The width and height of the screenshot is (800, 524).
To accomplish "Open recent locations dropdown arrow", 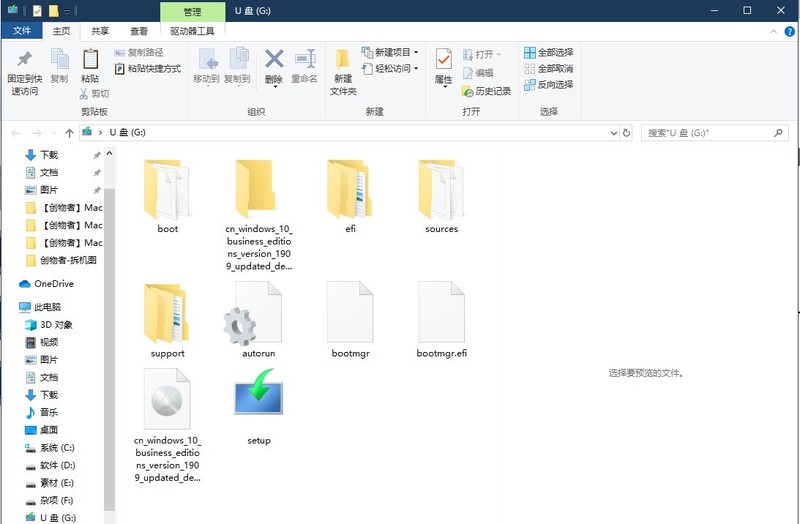I will click(54, 133).
